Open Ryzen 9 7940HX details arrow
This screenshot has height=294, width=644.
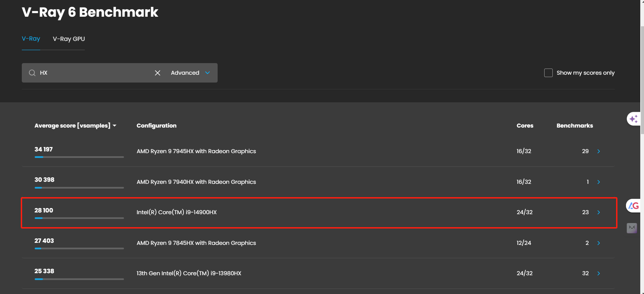pyautogui.click(x=598, y=182)
